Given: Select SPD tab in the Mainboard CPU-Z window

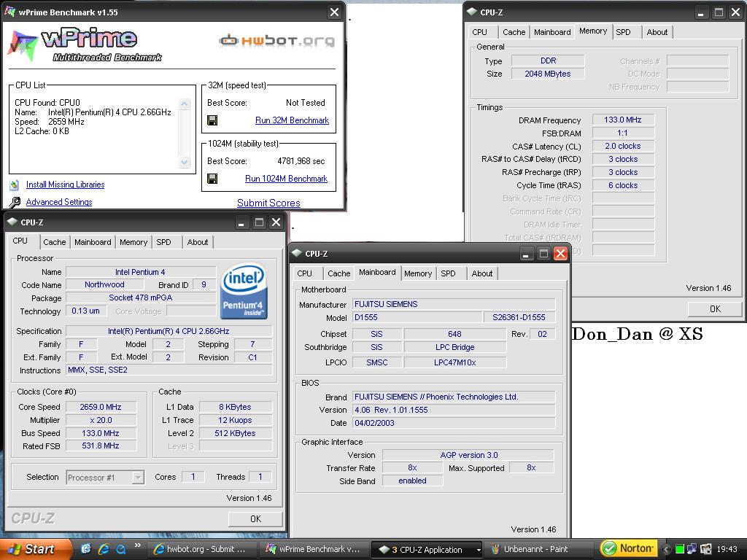Looking at the screenshot, I should (x=448, y=273).
